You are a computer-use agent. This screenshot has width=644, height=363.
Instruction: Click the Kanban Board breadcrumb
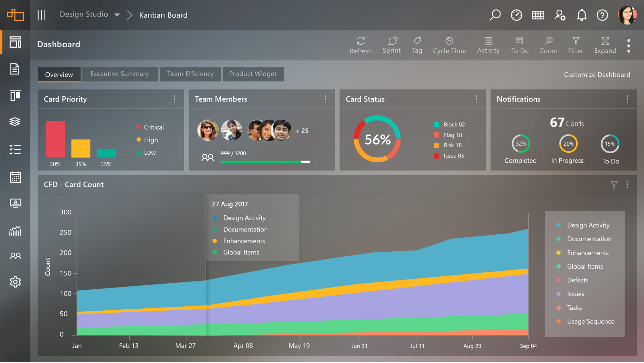(163, 15)
